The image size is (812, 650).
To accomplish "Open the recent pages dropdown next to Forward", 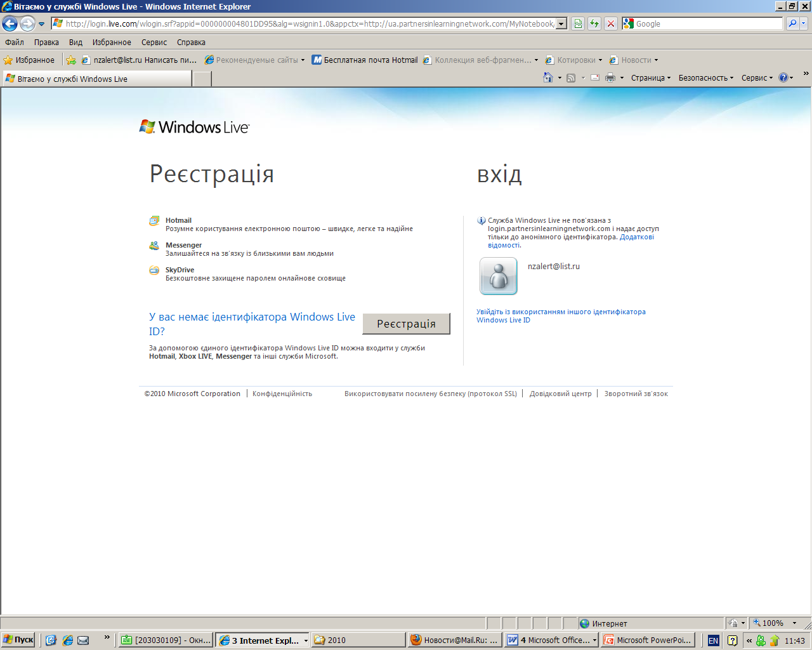I will click(41, 24).
